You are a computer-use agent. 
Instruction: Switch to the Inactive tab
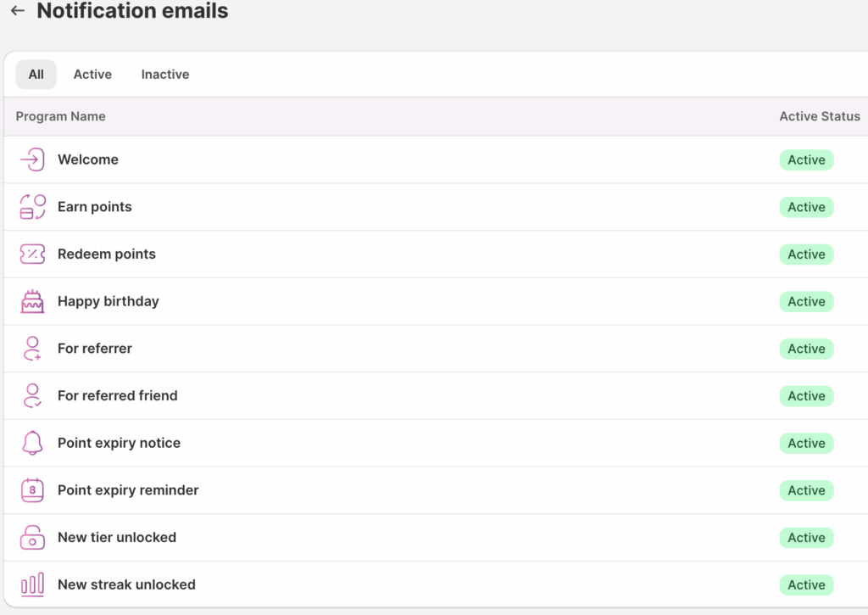[x=165, y=75]
